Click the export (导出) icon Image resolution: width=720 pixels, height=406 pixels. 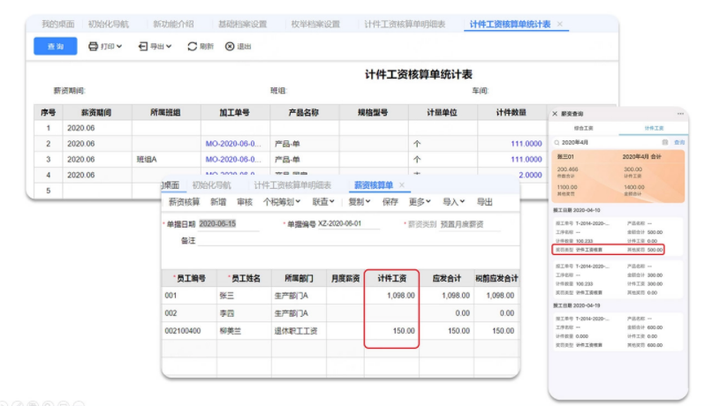coord(143,46)
